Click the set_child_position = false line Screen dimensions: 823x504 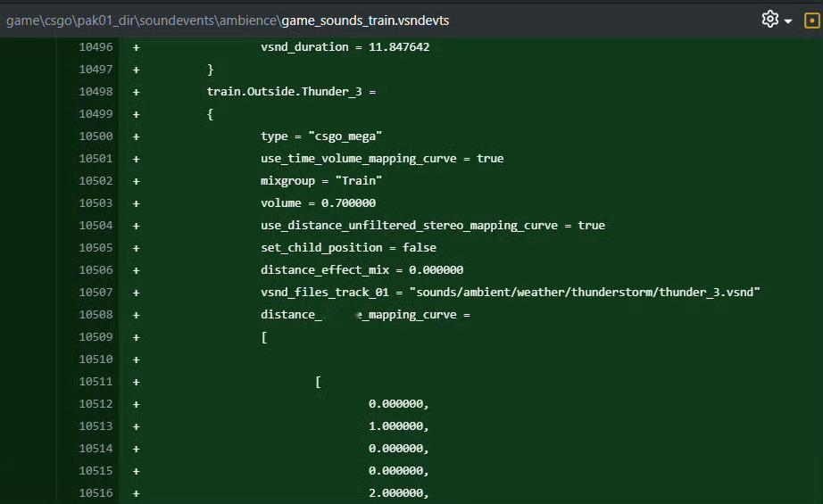click(x=348, y=248)
